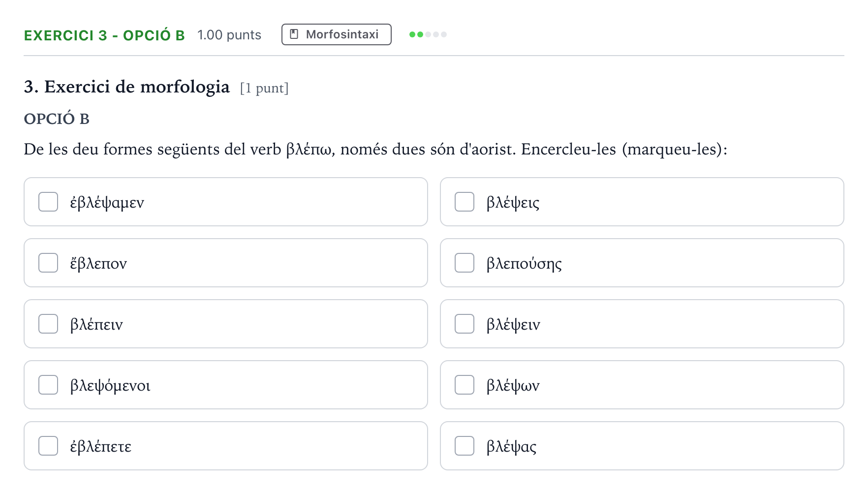868x494 pixels.
Task: Select the βλεπούσης option label text
Action: [x=524, y=264]
